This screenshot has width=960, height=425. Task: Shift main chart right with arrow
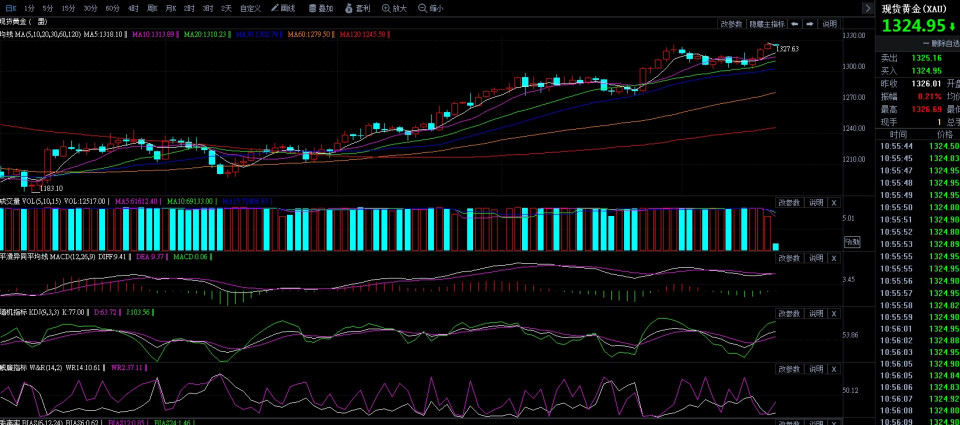(x=809, y=23)
